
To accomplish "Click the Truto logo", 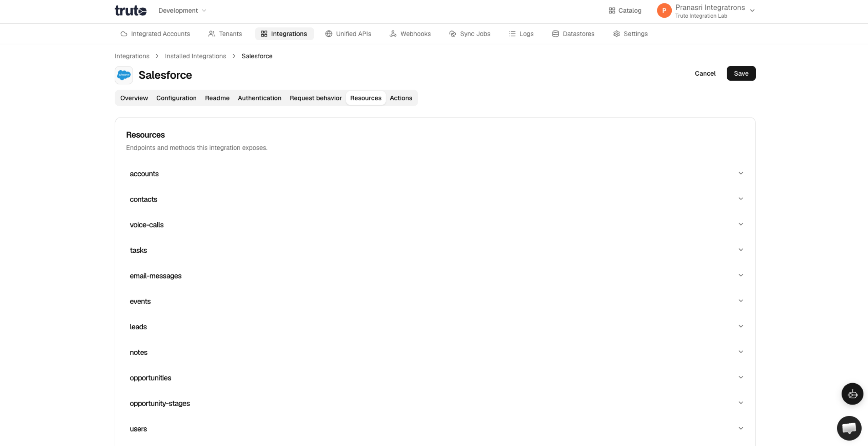I will 131,11.
